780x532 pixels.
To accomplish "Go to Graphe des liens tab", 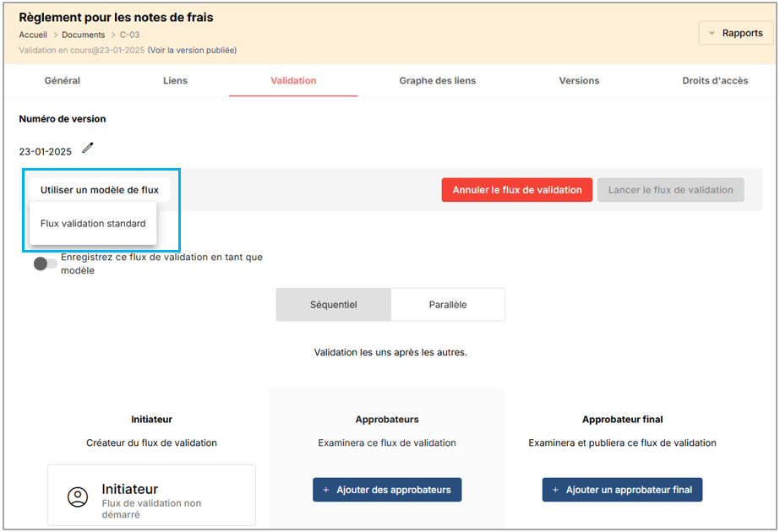I will (437, 81).
